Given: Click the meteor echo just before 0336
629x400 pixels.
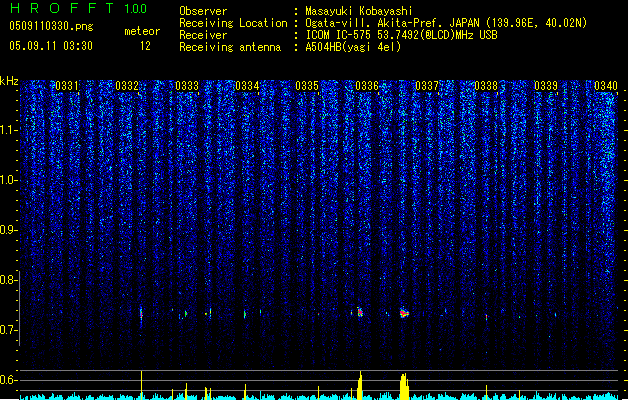Looking at the screenshot, I should pos(360,312).
